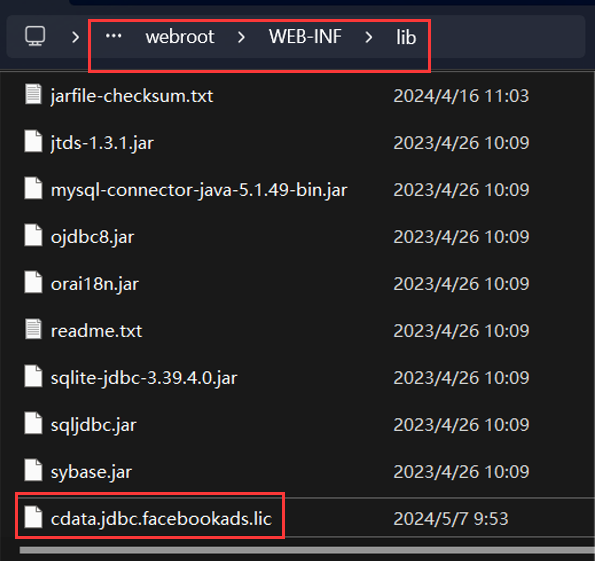This screenshot has height=561, width=596.
Task: Expand the chevron after WEB-INF
Action: coord(368,37)
